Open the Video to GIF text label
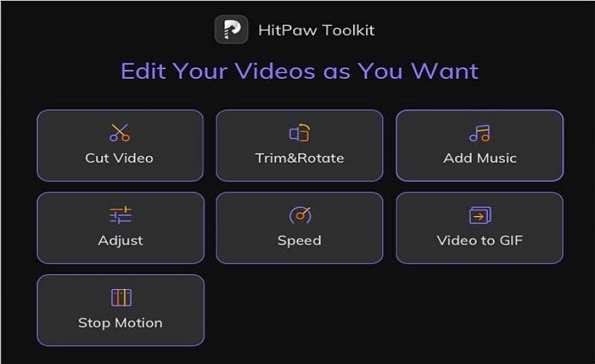The height and width of the screenshot is (364, 595). (x=480, y=241)
